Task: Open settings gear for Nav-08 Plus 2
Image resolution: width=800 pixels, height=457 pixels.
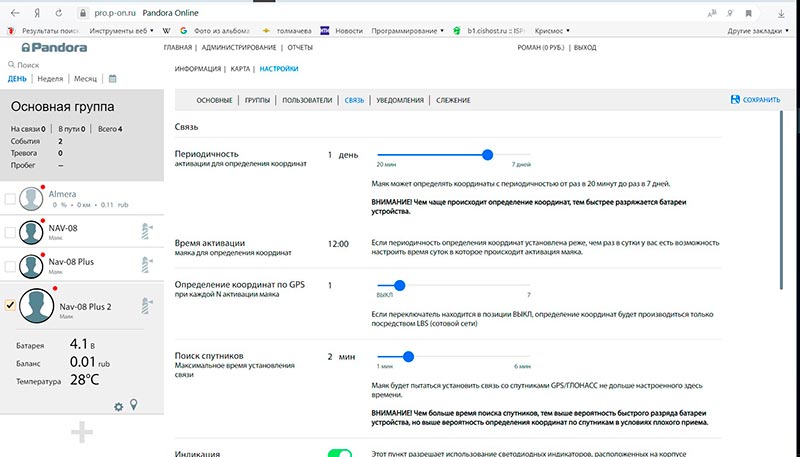Action: pyautogui.click(x=118, y=406)
